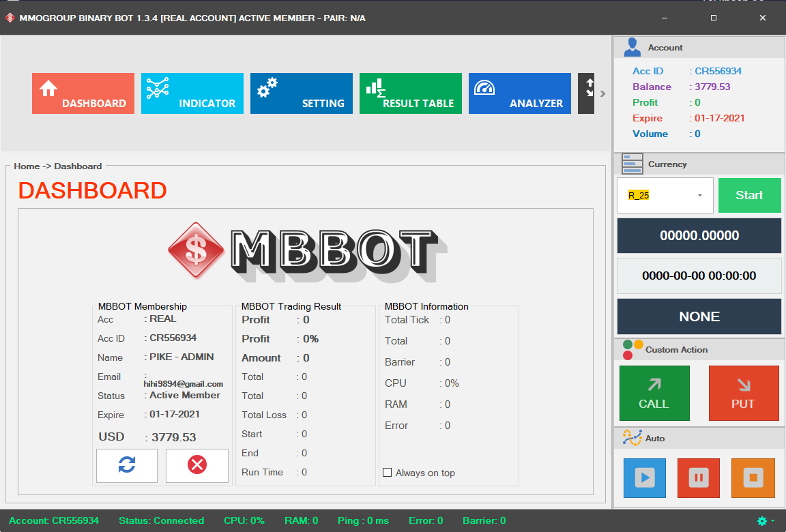Go to the Result Table tab
This screenshot has width=786, height=532.
coord(410,93)
